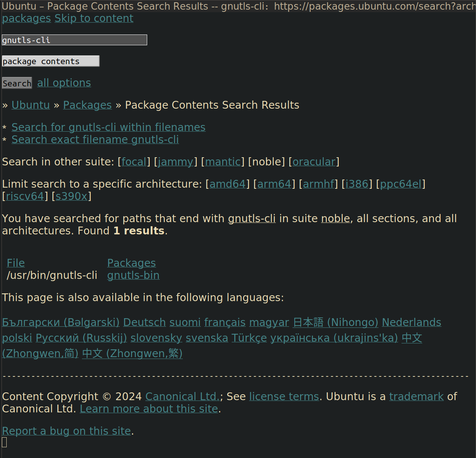Open Search for gnutls-cli within filenames

click(x=108, y=127)
